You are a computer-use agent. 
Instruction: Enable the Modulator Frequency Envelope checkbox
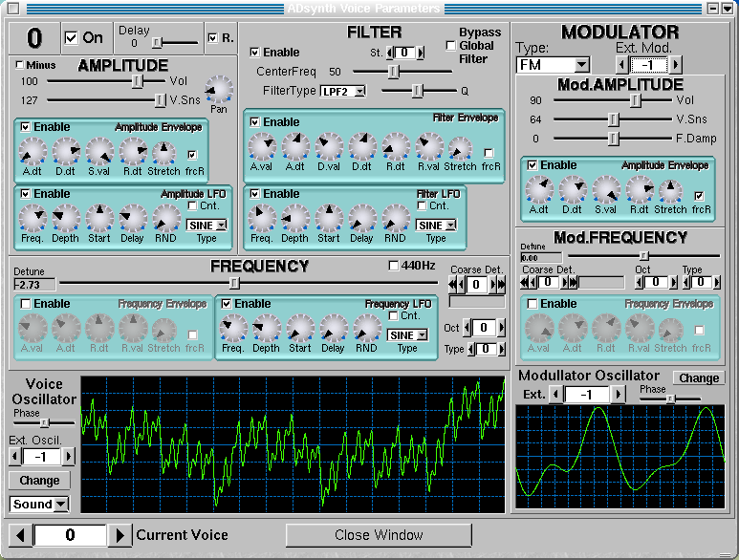click(x=533, y=304)
